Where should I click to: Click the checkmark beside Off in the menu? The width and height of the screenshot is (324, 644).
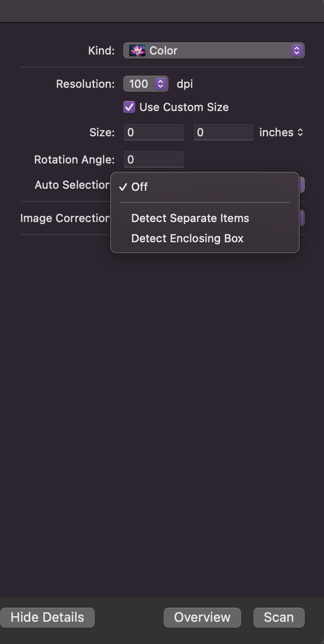point(123,187)
